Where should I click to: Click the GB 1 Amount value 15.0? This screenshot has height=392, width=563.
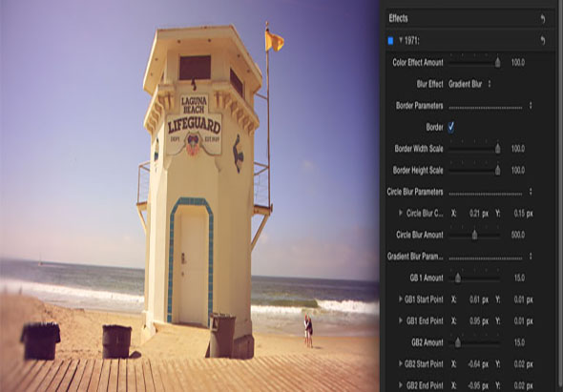tap(519, 278)
